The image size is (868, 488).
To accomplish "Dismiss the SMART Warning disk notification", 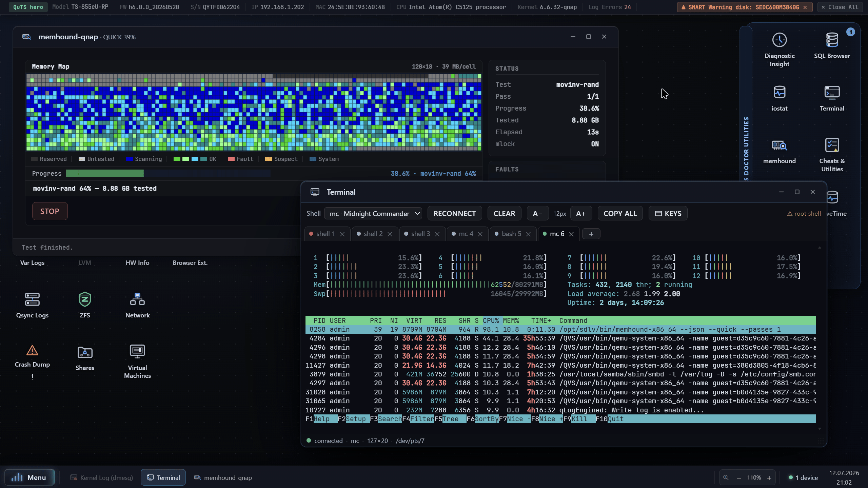I will point(805,7).
